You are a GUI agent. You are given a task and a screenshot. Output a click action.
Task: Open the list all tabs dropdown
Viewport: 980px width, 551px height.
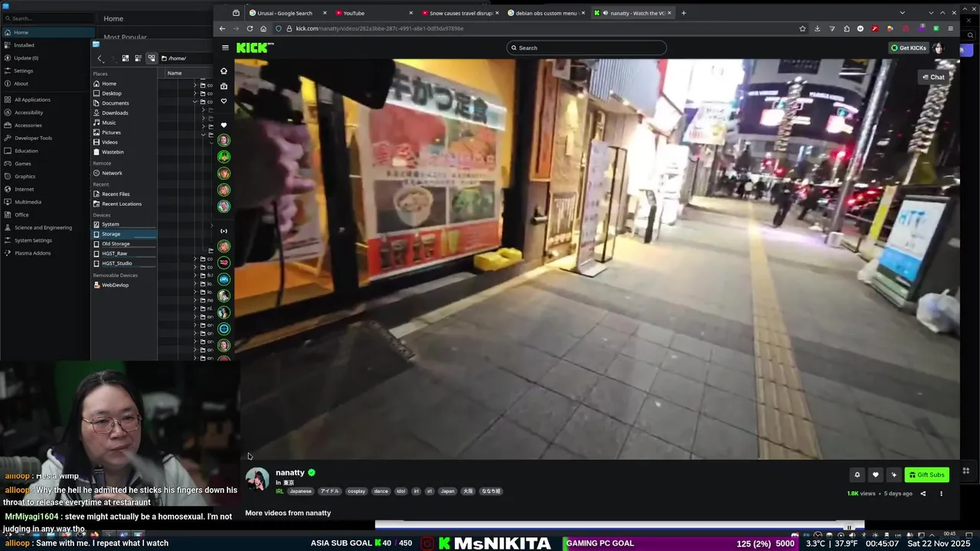point(902,13)
